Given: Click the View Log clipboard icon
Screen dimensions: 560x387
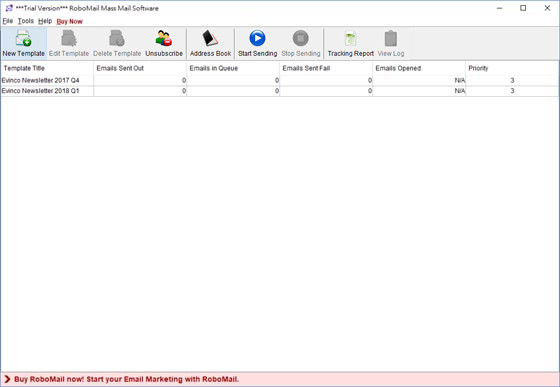Looking at the screenshot, I should click(x=391, y=39).
